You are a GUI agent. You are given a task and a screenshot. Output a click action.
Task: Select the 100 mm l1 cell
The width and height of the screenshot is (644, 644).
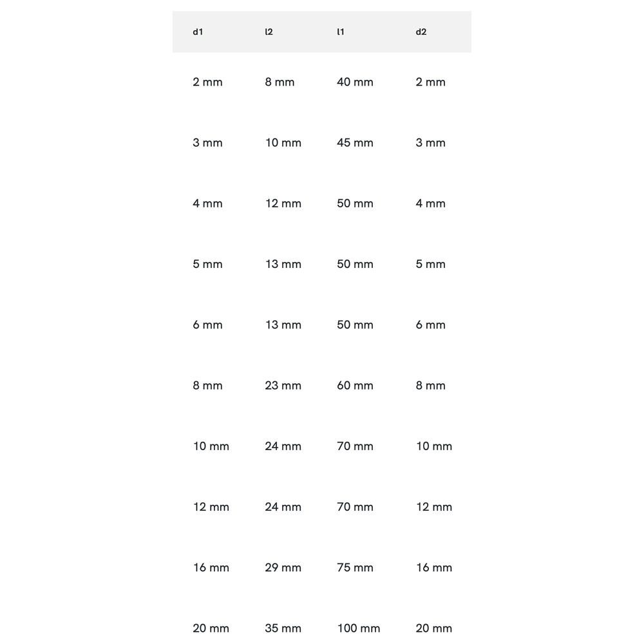[358, 628]
